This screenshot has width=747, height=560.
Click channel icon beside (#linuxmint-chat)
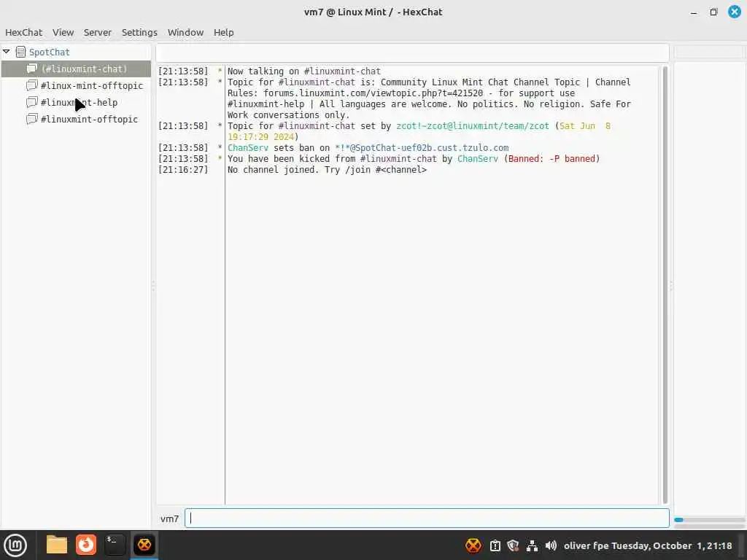point(32,69)
